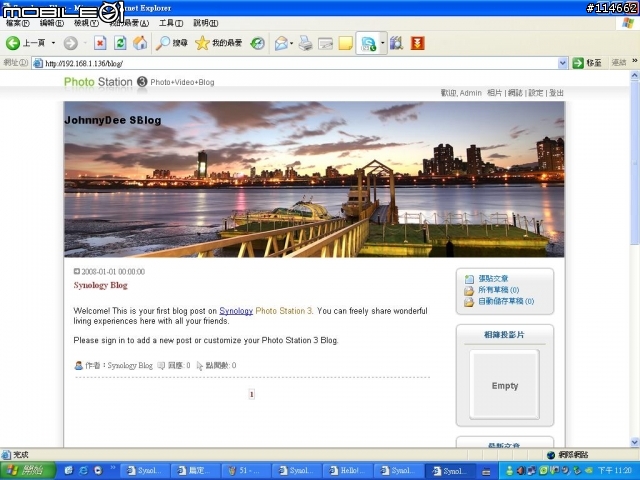Viewport: 640px width, 480px height.
Task: Expand the Skype button dropdown arrow
Action: tap(382, 43)
